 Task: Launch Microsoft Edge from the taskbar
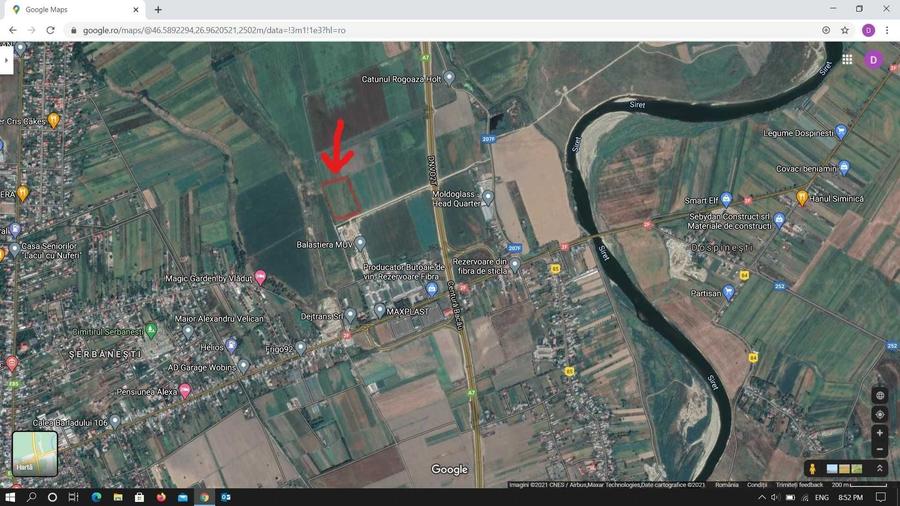coord(96,497)
